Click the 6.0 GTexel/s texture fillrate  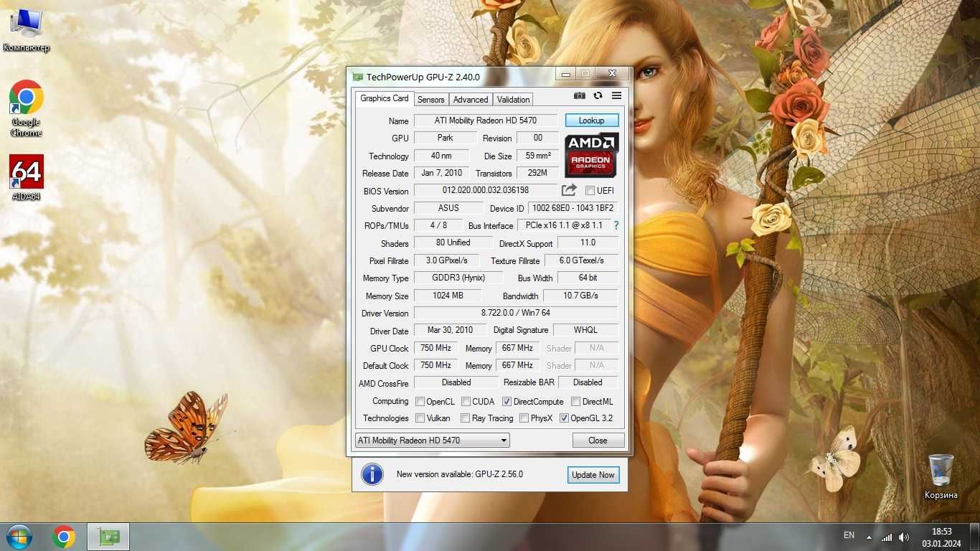point(581,260)
